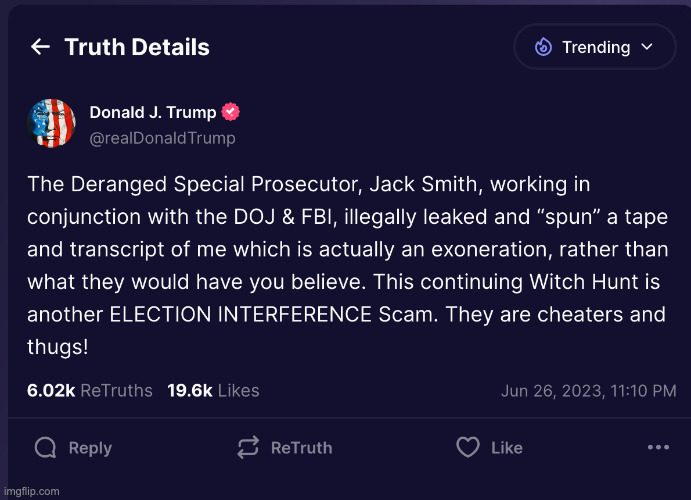View the 6.02k ReTruths list

tap(90, 391)
